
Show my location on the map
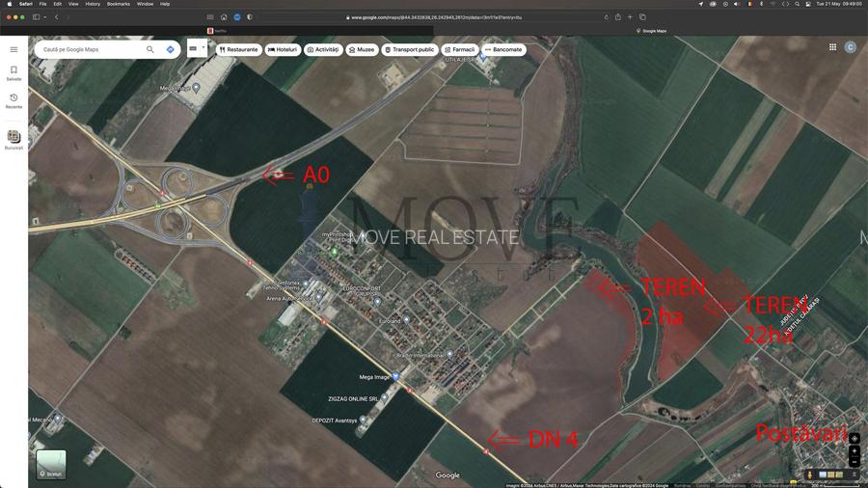[x=854, y=439]
